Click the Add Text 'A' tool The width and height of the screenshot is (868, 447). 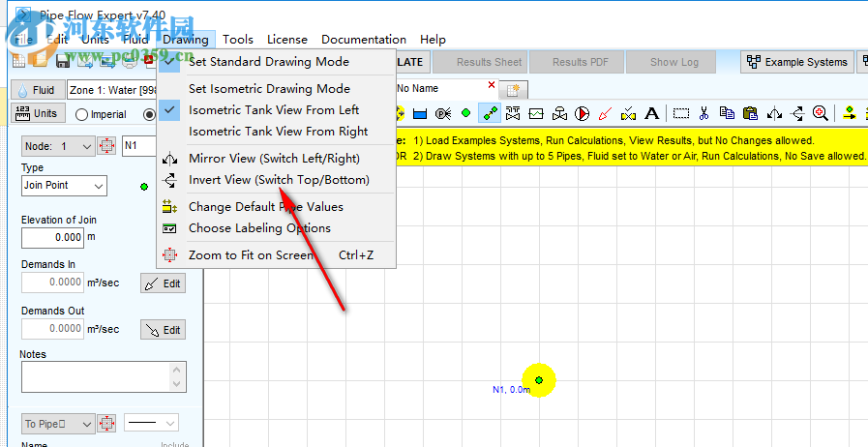pyautogui.click(x=652, y=113)
